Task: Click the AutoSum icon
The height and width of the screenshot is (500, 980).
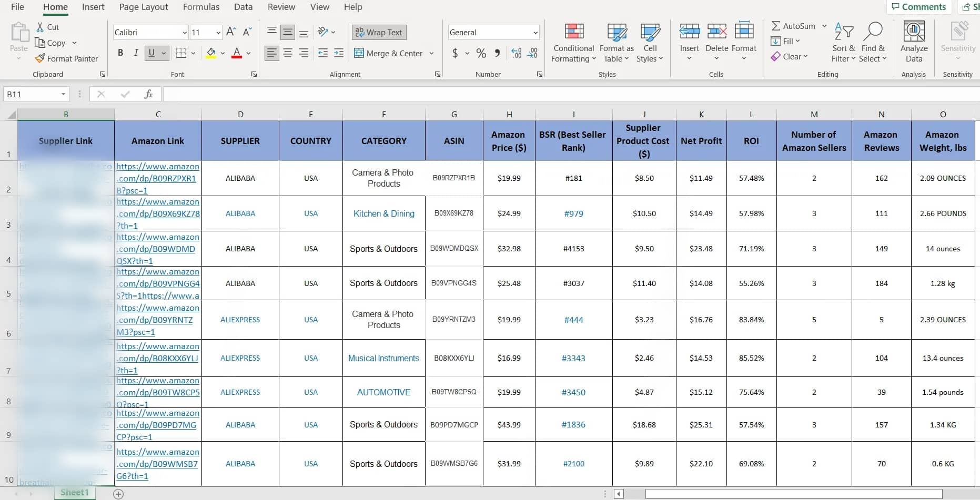Action: [776, 26]
